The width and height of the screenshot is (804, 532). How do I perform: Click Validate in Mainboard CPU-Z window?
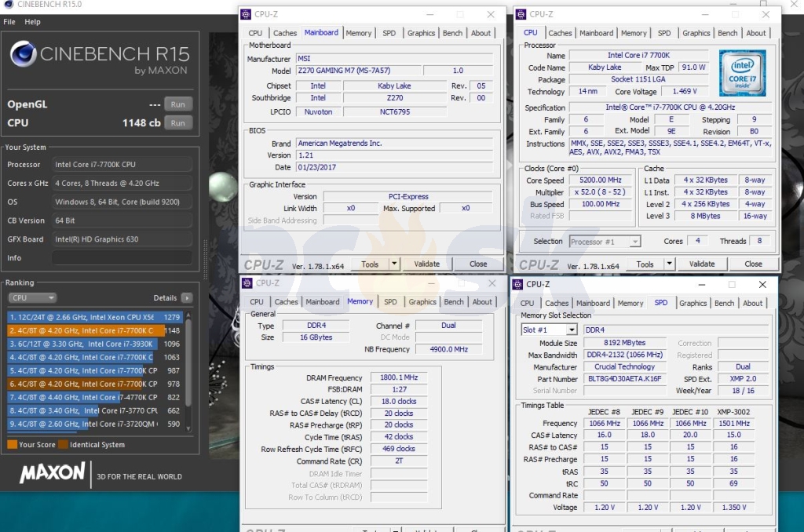pyautogui.click(x=426, y=264)
